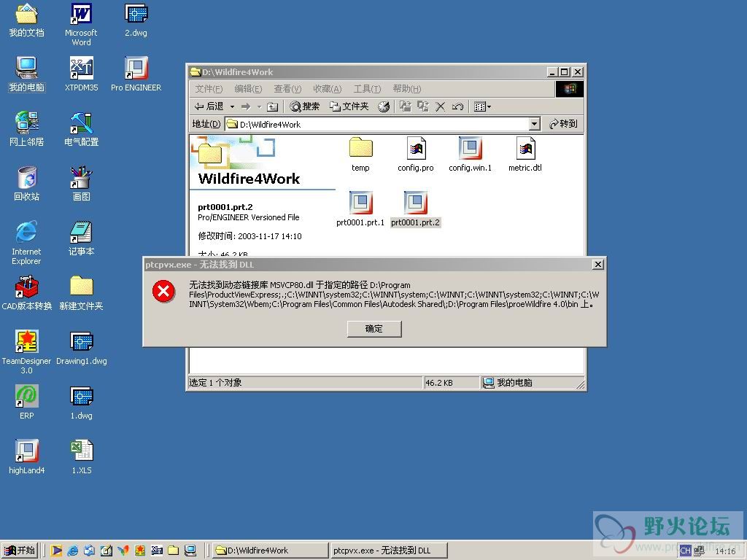This screenshot has width=747, height=560.
Task: Click the 14:16 clock in system tray
Action: pyautogui.click(x=725, y=551)
